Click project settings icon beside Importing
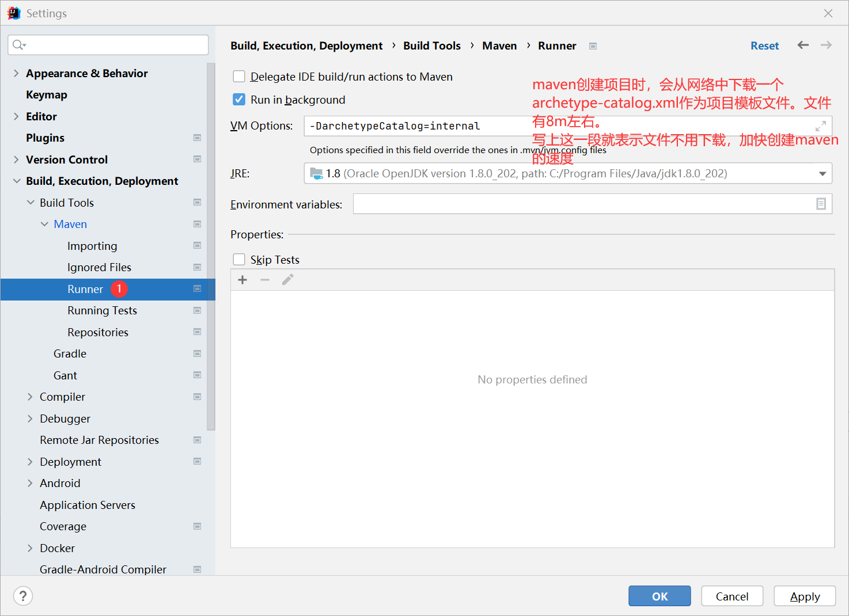 click(197, 245)
